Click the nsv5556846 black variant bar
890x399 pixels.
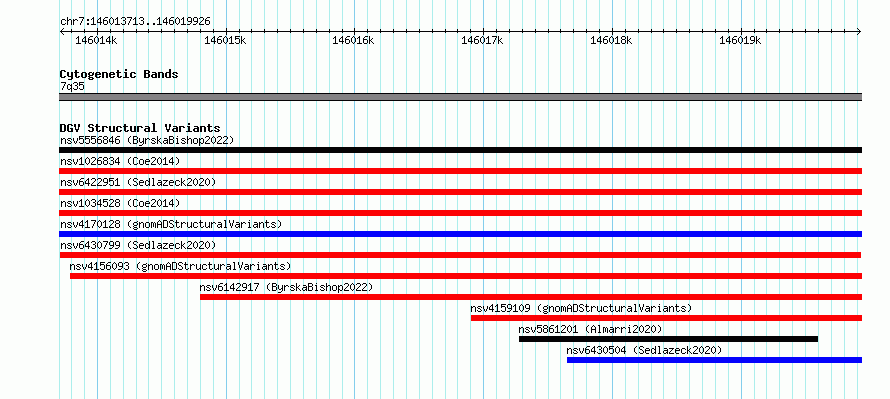(460, 150)
